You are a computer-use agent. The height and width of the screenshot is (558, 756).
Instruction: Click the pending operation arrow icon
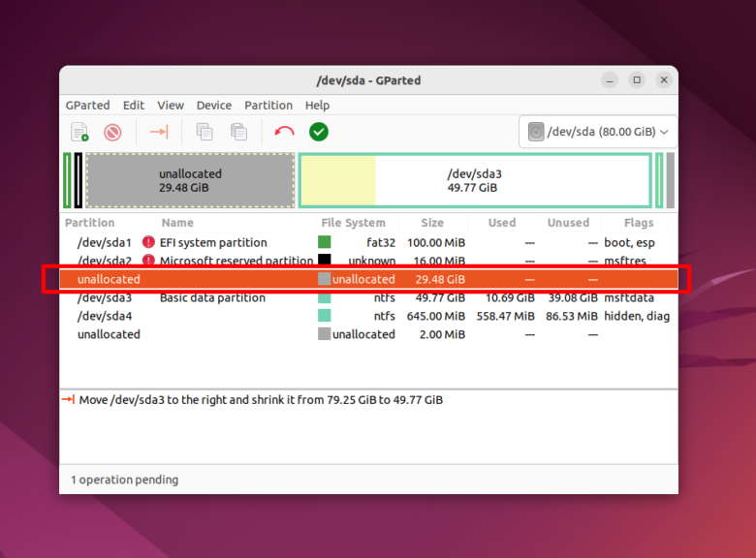(69, 399)
